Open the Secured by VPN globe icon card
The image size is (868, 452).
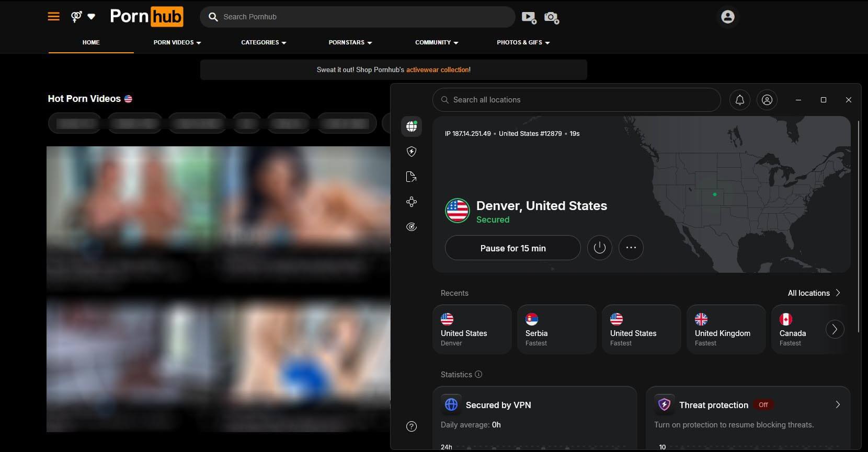451,404
